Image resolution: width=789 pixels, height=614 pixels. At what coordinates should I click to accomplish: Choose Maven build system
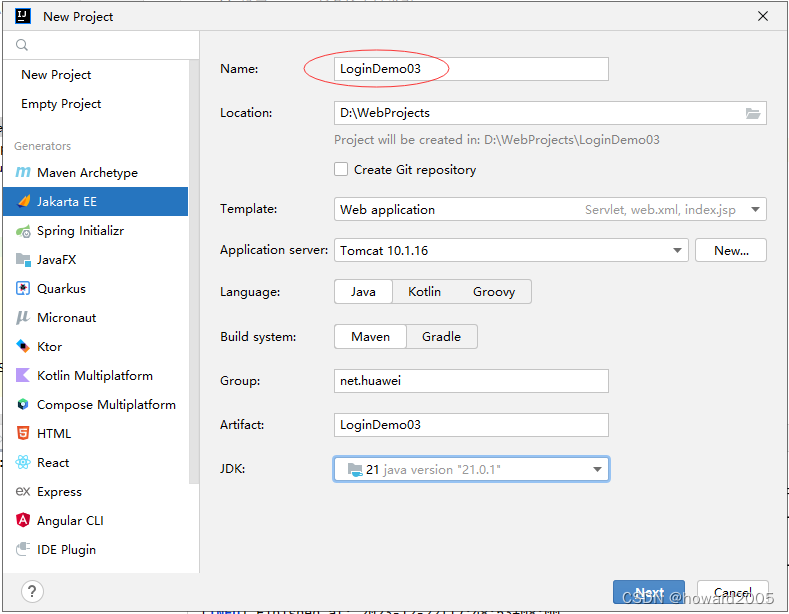370,337
